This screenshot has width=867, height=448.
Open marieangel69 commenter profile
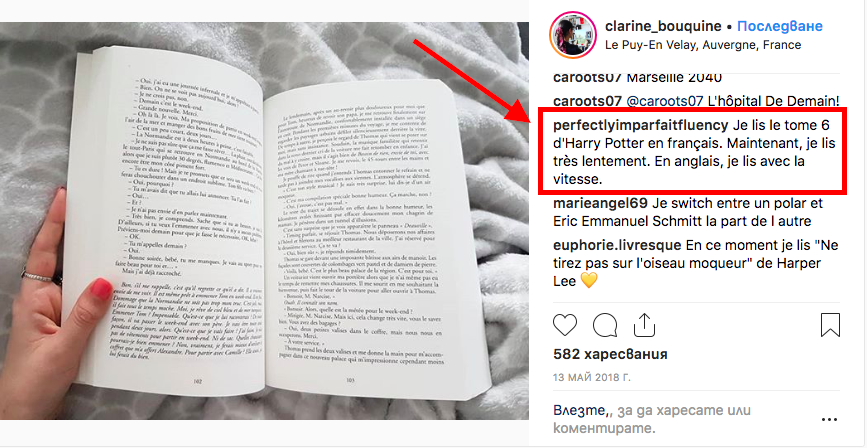point(597,203)
